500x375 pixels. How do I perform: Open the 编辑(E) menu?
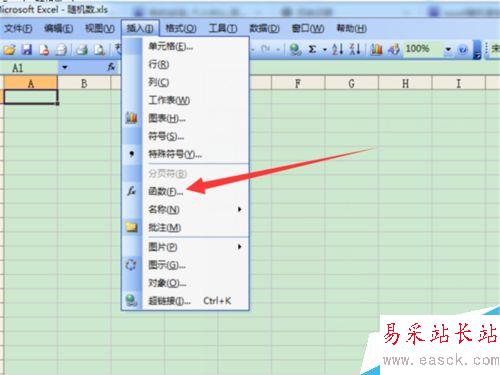point(59,29)
